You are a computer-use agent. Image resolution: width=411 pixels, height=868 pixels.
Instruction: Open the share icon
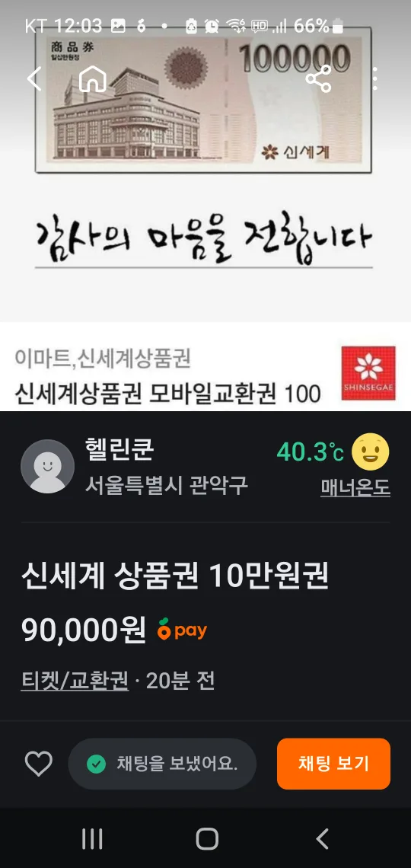319,78
